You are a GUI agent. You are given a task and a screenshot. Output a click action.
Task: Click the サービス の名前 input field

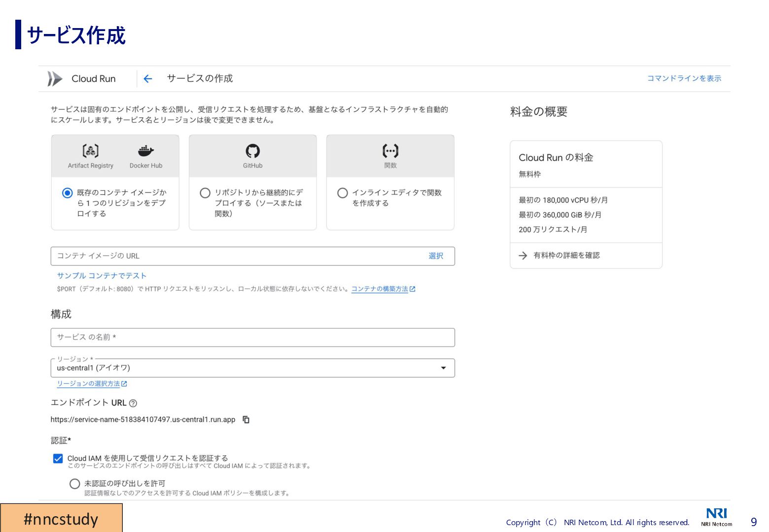pyautogui.click(x=252, y=337)
